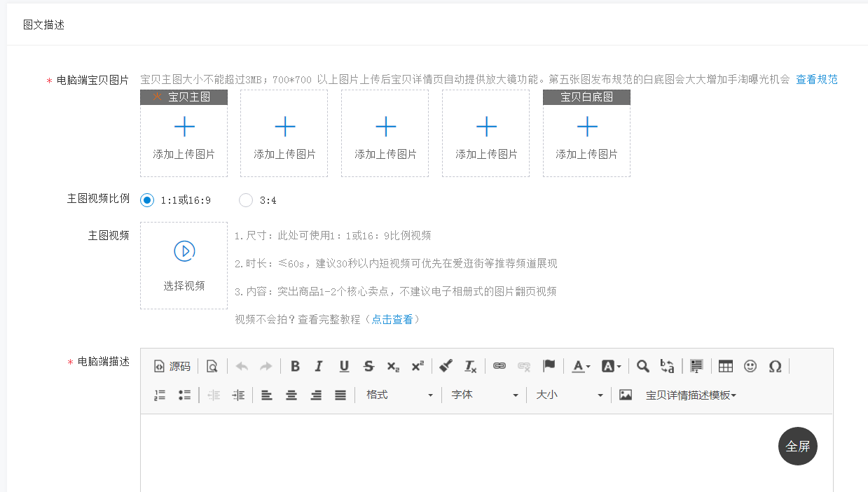868x492 pixels.
Task: Click the block quote toolbar icon
Action: tap(696, 366)
